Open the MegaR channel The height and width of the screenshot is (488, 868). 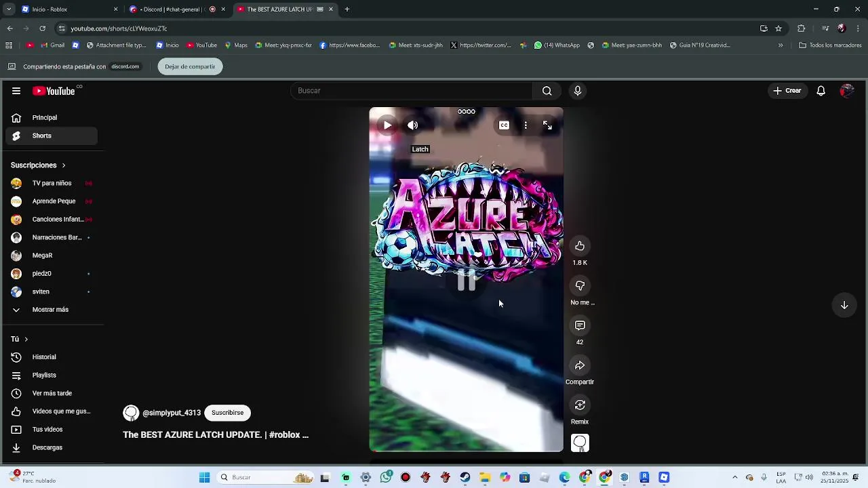[52, 256]
